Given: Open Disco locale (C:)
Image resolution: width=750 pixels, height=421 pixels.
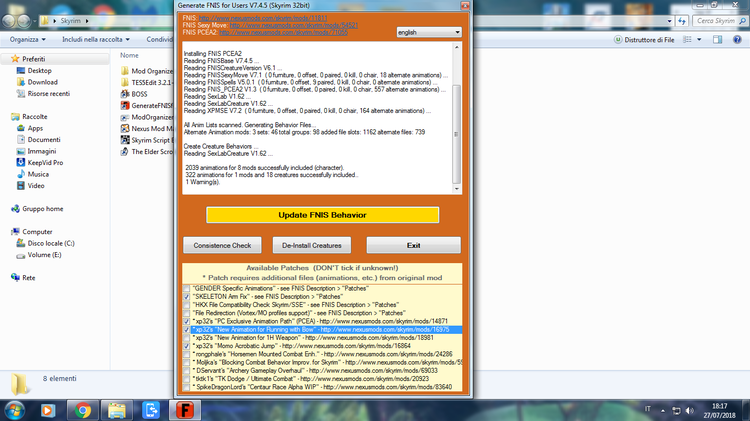Looking at the screenshot, I should [51, 243].
